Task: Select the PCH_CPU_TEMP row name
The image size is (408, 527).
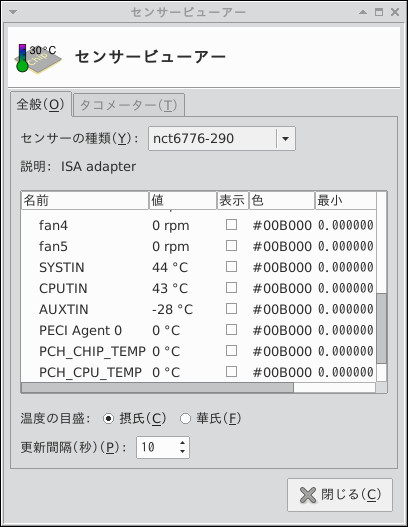Action: pyautogui.click(x=90, y=373)
